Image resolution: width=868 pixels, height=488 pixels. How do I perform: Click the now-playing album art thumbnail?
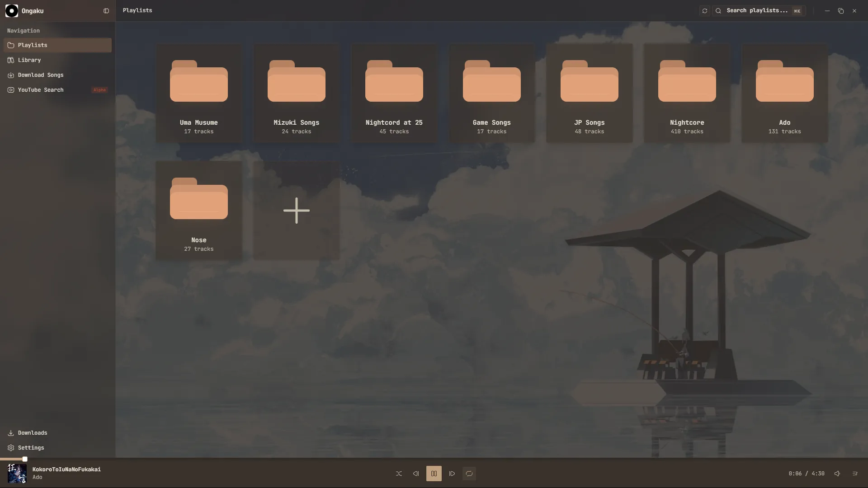[17, 474]
